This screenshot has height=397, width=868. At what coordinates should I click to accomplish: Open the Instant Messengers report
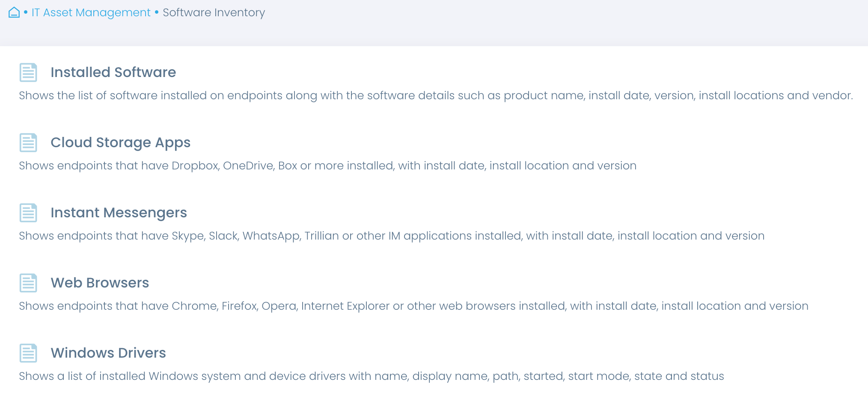(x=119, y=213)
